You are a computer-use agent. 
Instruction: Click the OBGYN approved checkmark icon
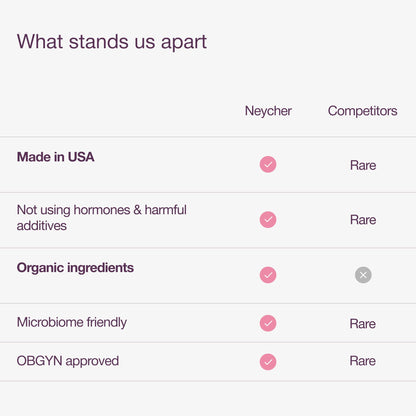[268, 362]
